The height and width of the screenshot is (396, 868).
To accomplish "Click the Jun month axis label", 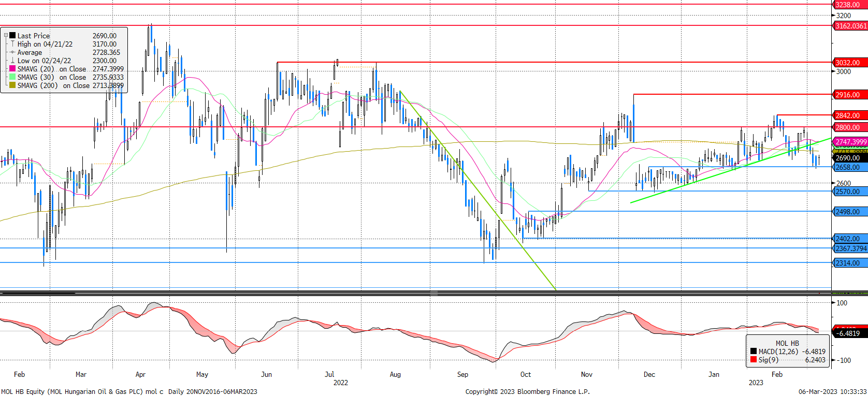I will [266, 374].
